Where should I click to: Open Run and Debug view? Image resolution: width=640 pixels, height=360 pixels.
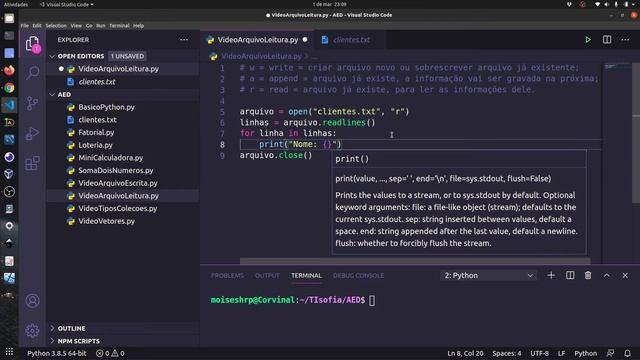coord(32,133)
